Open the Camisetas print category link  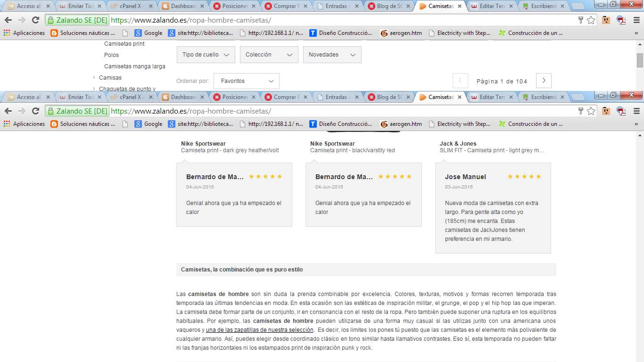pos(124,44)
